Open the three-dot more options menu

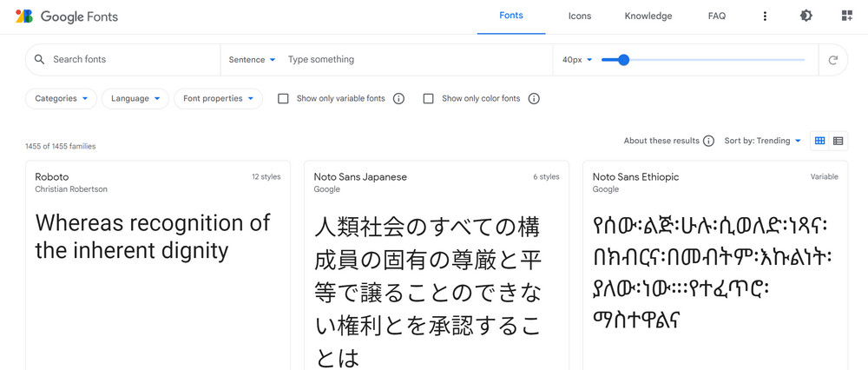tap(765, 16)
